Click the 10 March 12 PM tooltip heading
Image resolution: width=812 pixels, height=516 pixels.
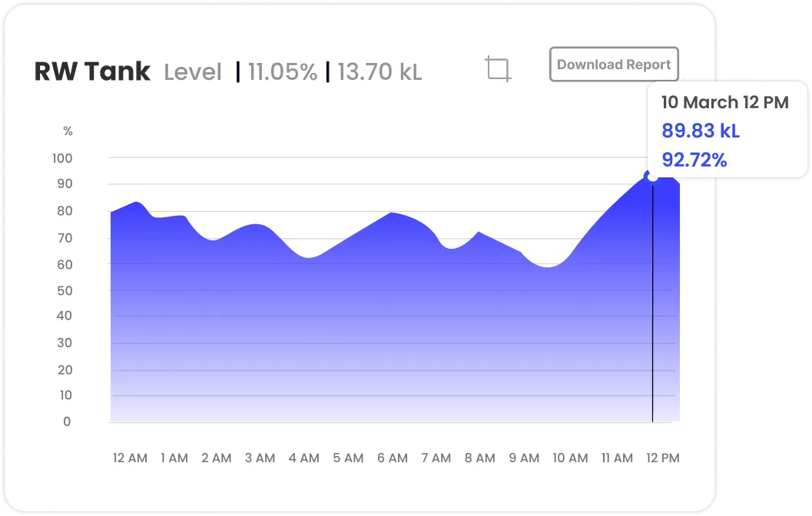pyautogui.click(x=724, y=102)
